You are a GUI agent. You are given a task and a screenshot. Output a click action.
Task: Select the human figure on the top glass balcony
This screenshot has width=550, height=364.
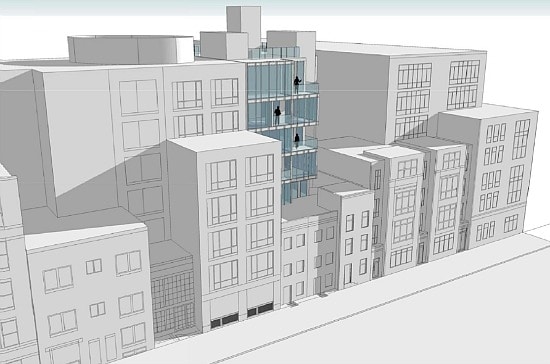click(297, 85)
